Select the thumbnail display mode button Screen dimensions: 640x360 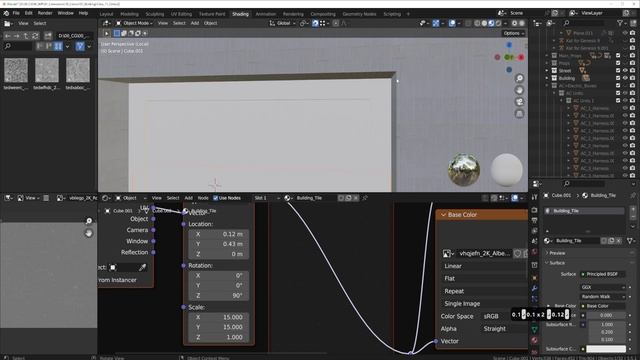pyautogui.click(x=58, y=47)
